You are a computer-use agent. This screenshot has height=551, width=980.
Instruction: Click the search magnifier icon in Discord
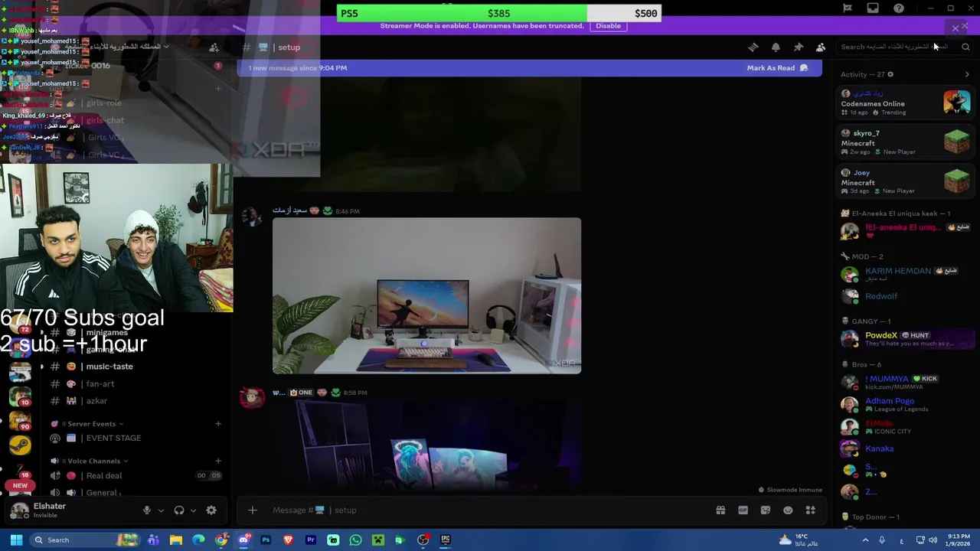pos(965,47)
